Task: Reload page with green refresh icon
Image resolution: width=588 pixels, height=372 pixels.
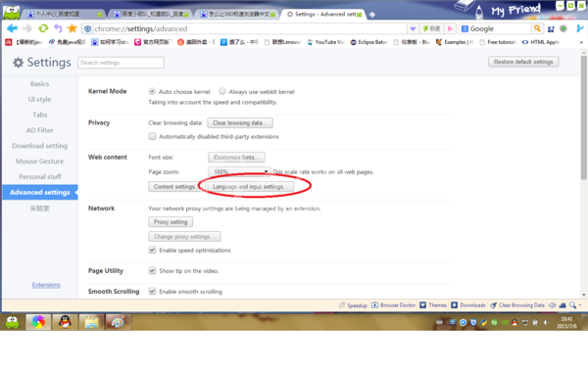Action: [x=43, y=28]
